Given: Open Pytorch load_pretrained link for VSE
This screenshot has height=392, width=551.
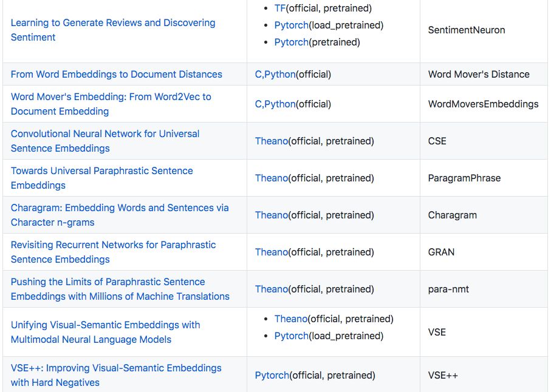Looking at the screenshot, I should pyautogui.click(x=292, y=336).
